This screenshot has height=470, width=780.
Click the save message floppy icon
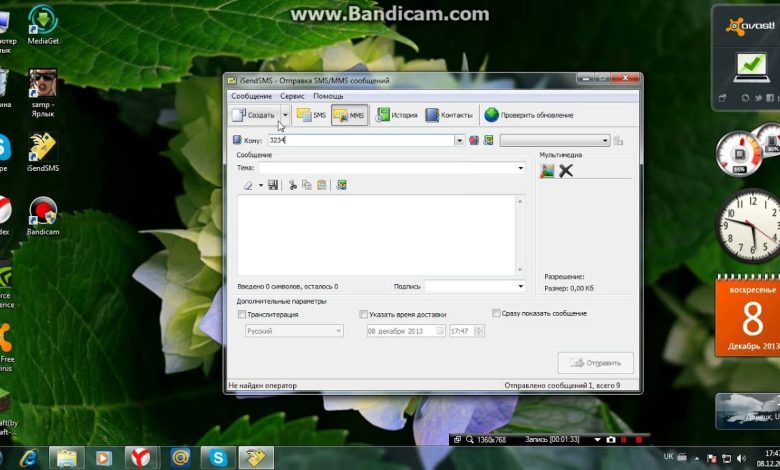click(x=273, y=185)
